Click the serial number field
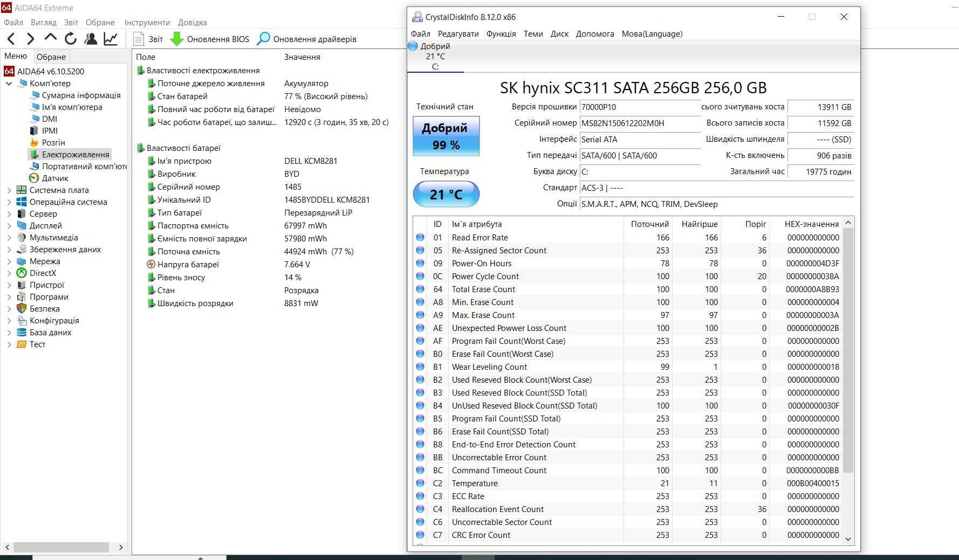The image size is (959, 560). point(640,123)
